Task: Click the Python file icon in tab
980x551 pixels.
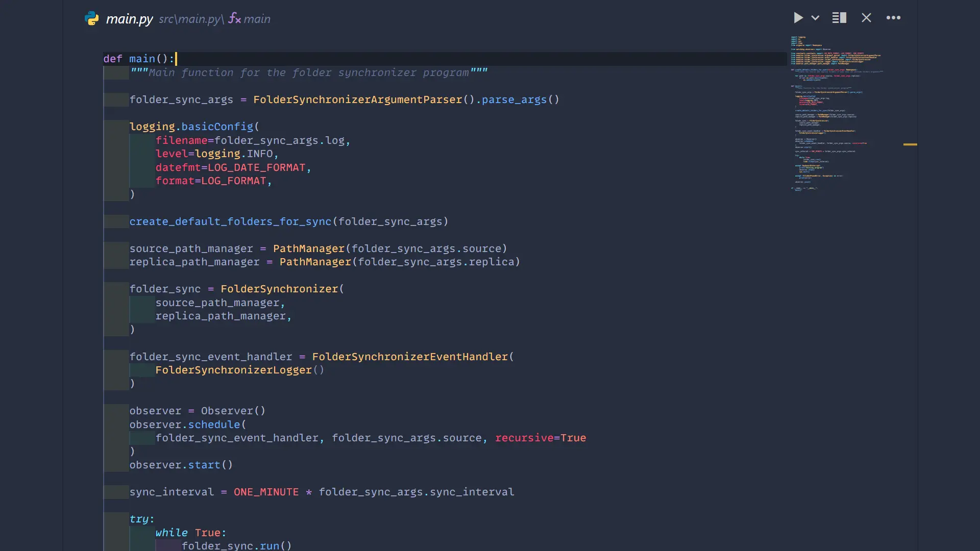Action: 92,19
